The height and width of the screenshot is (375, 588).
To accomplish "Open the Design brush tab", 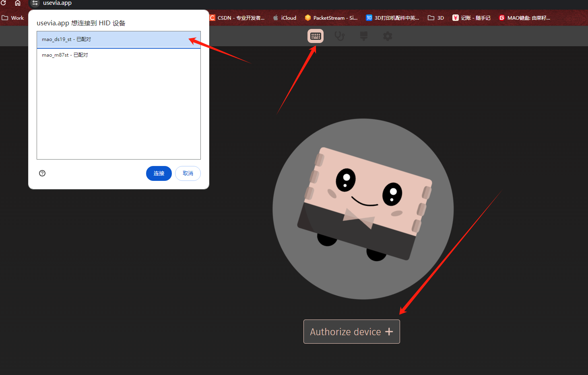I will tap(364, 36).
